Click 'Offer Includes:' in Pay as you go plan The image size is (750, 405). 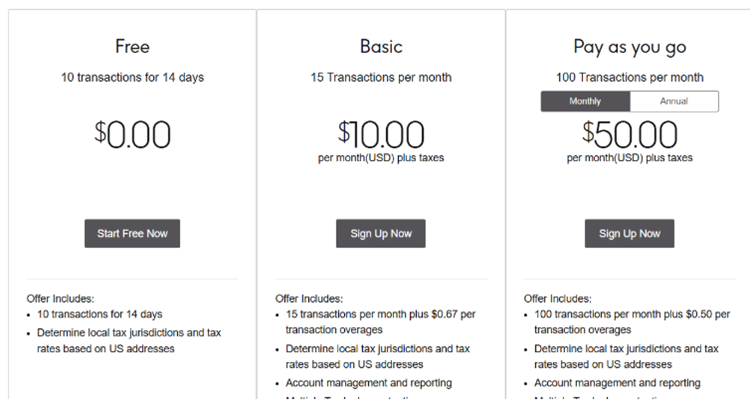[x=557, y=298]
